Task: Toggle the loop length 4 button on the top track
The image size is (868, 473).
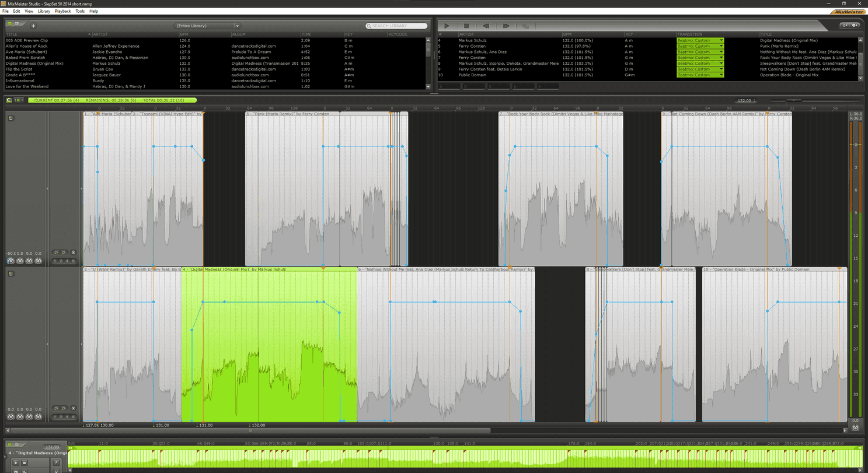Action: [67, 261]
